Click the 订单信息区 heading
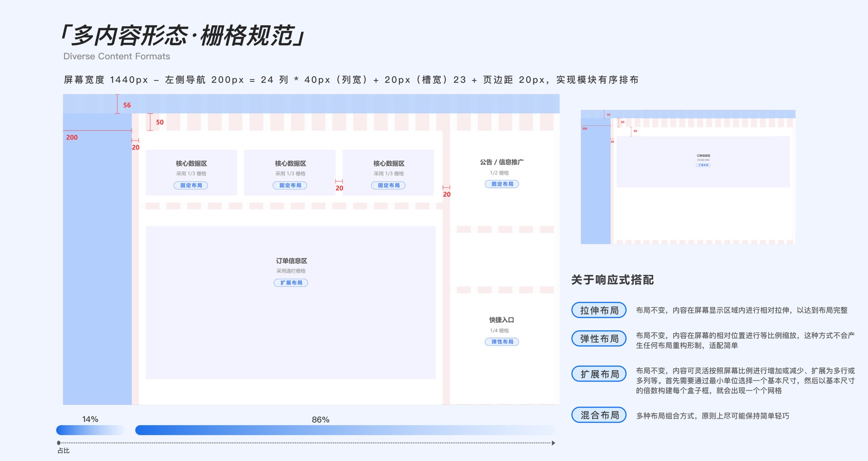The image size is (868, 461). pyautogui.click(x=292, y=261)
